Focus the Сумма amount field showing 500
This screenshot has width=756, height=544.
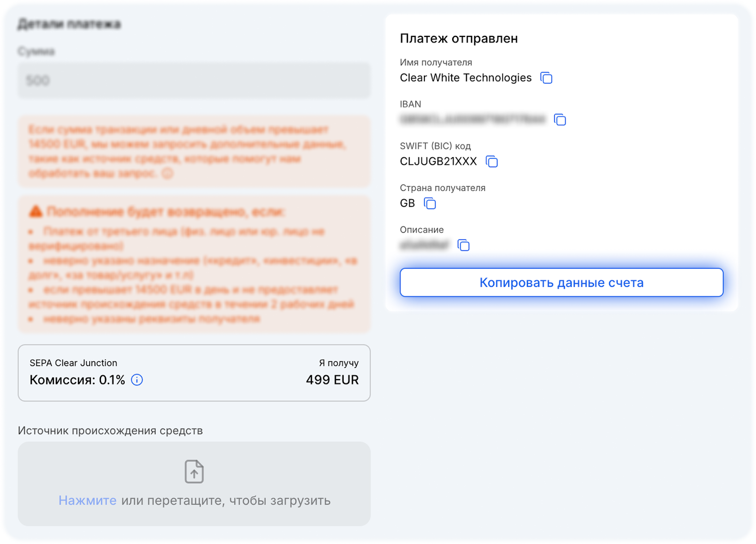[x=194, y=81]
